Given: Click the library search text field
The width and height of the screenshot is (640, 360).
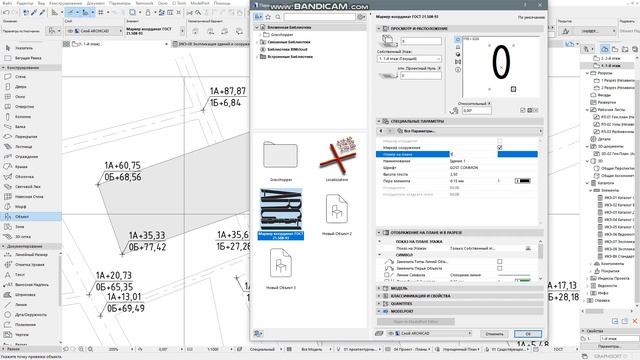Looking at the screenshot, I should click(320, 17).
